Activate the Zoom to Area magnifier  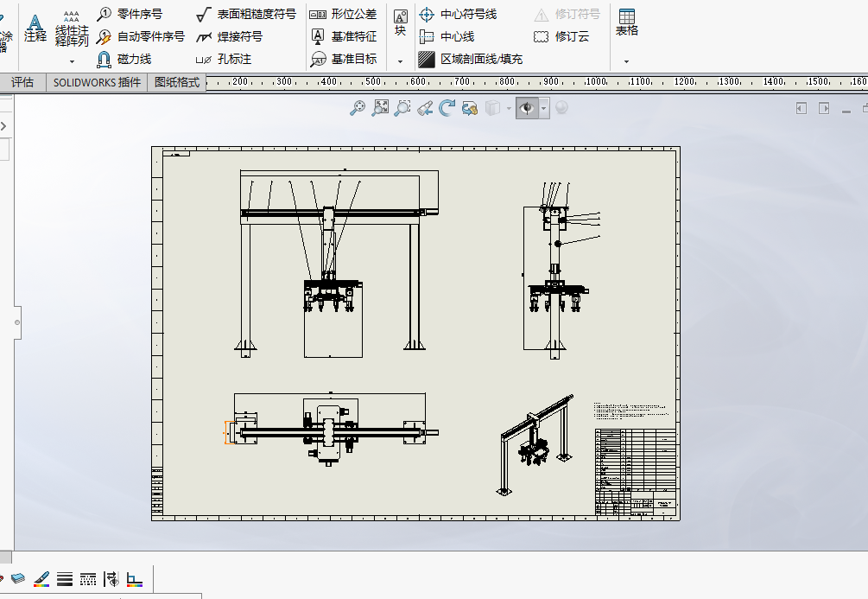click(x=402, y=107)
